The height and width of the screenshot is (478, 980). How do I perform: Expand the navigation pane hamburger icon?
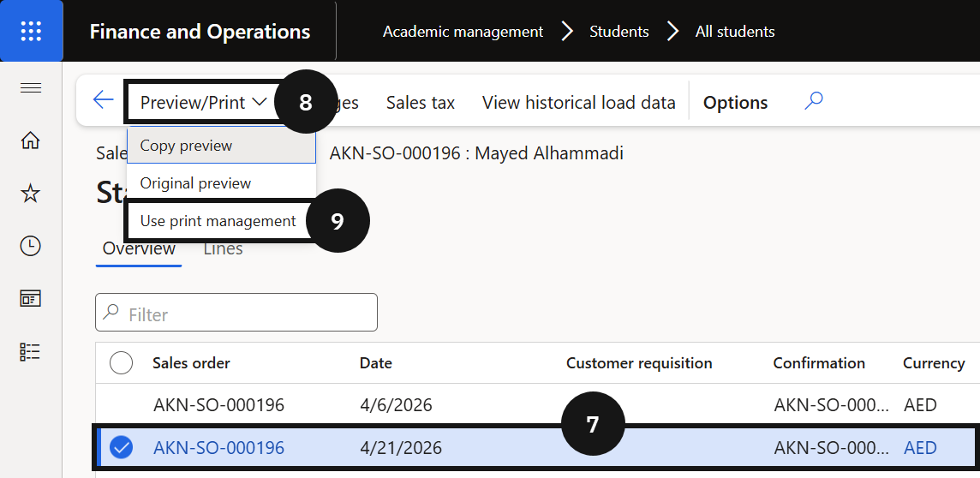[31, 88]
